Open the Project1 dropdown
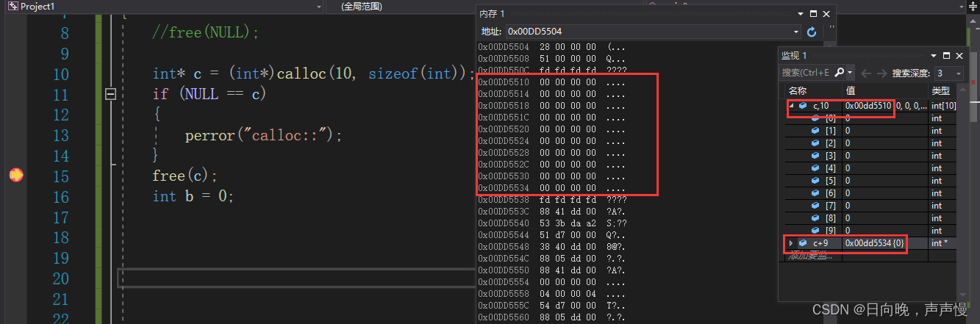The width and height of the screenshot is (980, 324). point(318,6)
